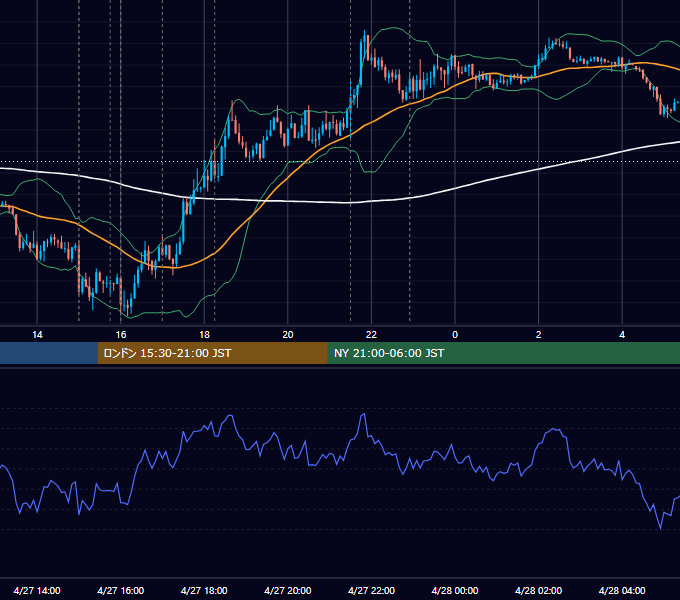The image size is (680, 600).
Task: Click the 0 hour label on the price chart axis
Action: point(455,335)
